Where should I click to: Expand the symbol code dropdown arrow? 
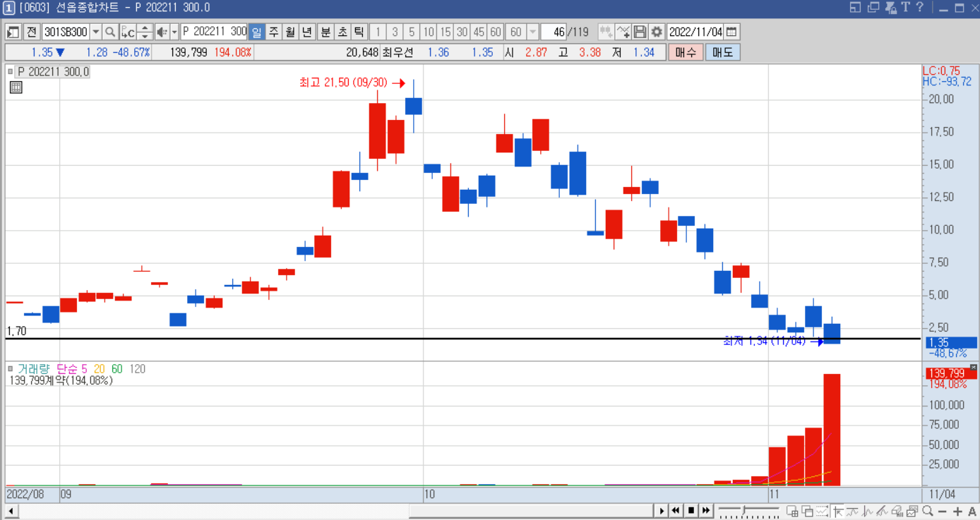(96, 32)
